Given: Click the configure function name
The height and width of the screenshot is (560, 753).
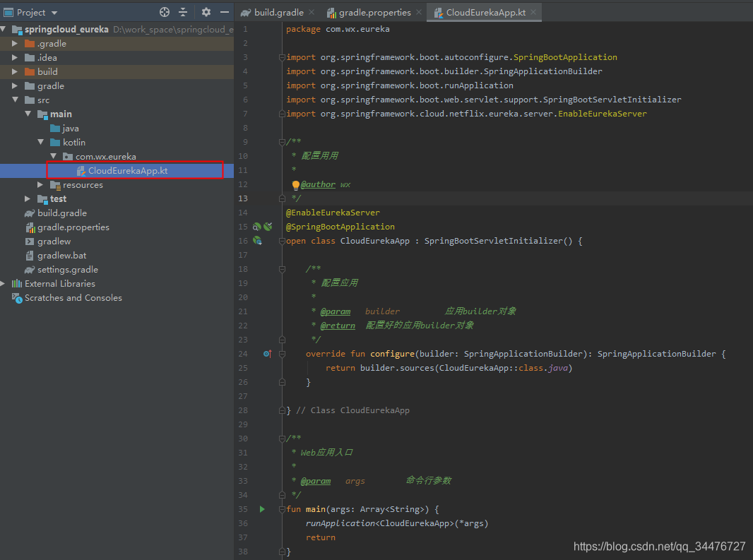Looking at the screenshot, I should [392, 354].
